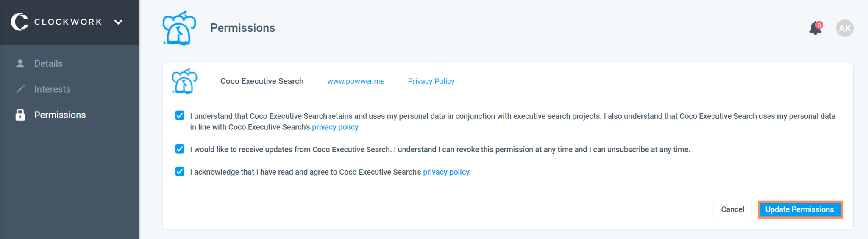
Task: Follow the privacy policy link in the acknowledgement statement
Action: point(446,172)
